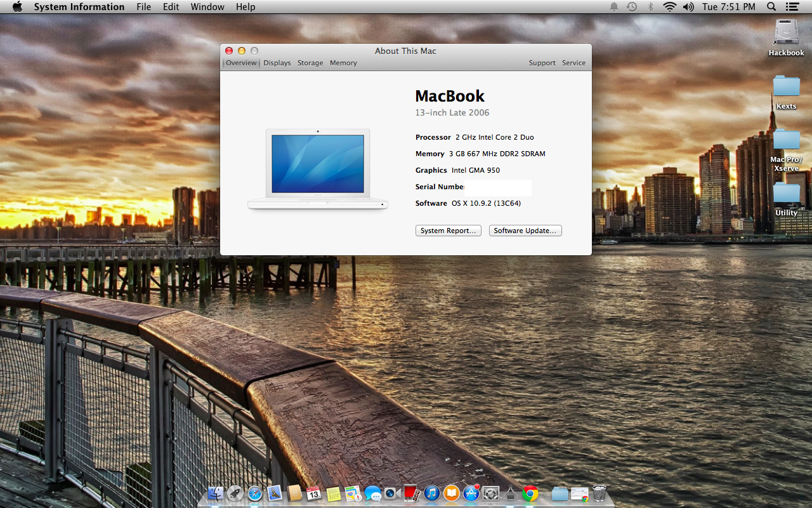812x508 pixels.
Task: Open blue folder stack in Dock
Action: click(560, 493)
